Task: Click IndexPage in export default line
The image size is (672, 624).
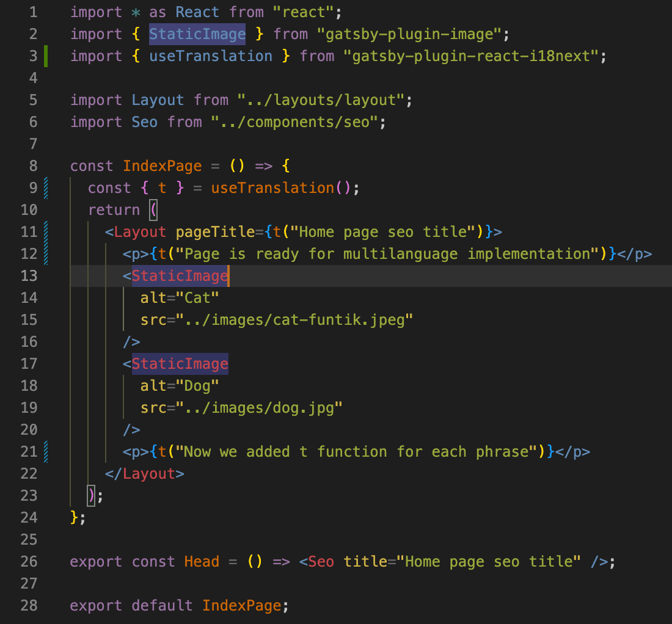Action: click(x=241, y=606)
